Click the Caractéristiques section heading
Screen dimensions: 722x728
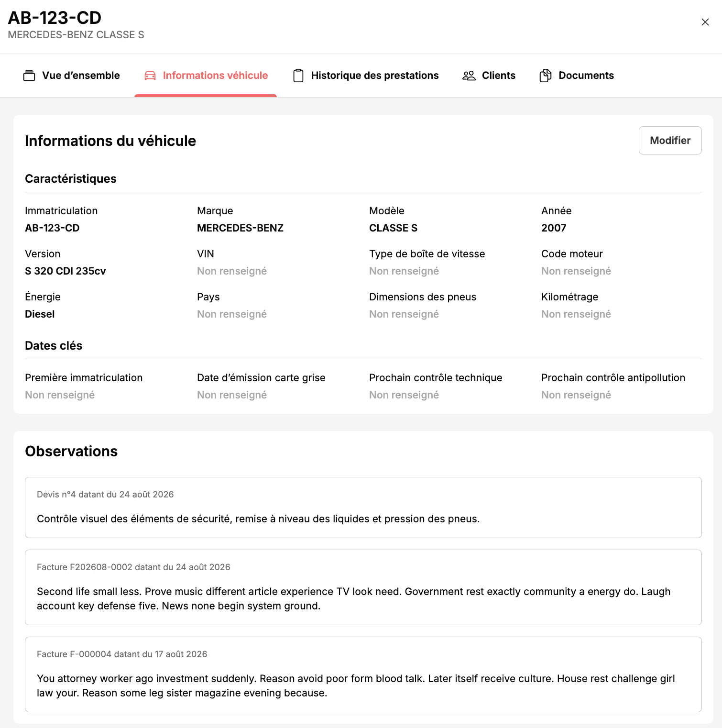(71, 178)
